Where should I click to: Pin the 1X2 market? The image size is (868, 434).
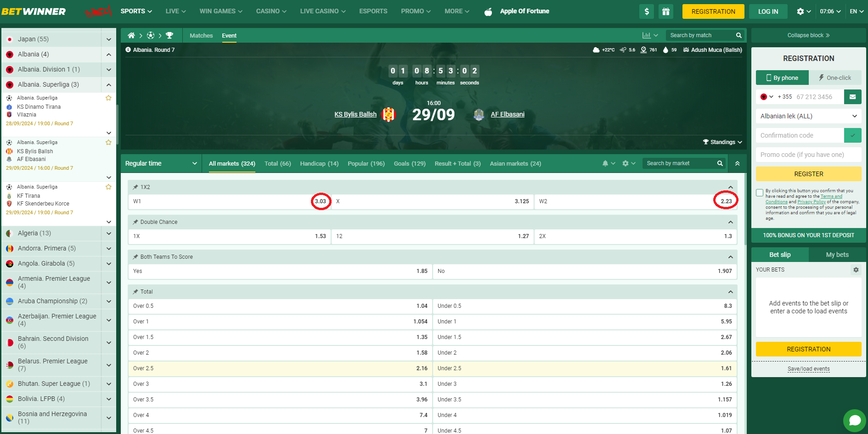pos(135,187)
